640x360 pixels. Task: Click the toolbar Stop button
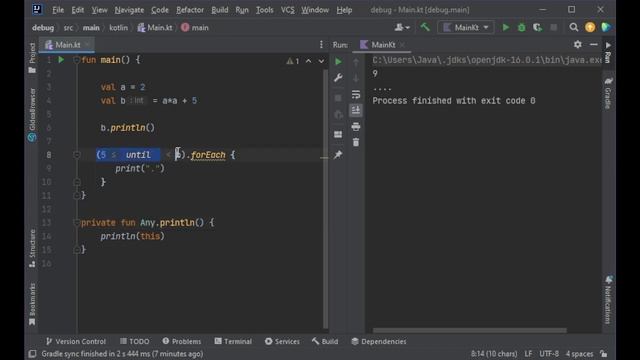pyautogui.click(x=553, y=27)
